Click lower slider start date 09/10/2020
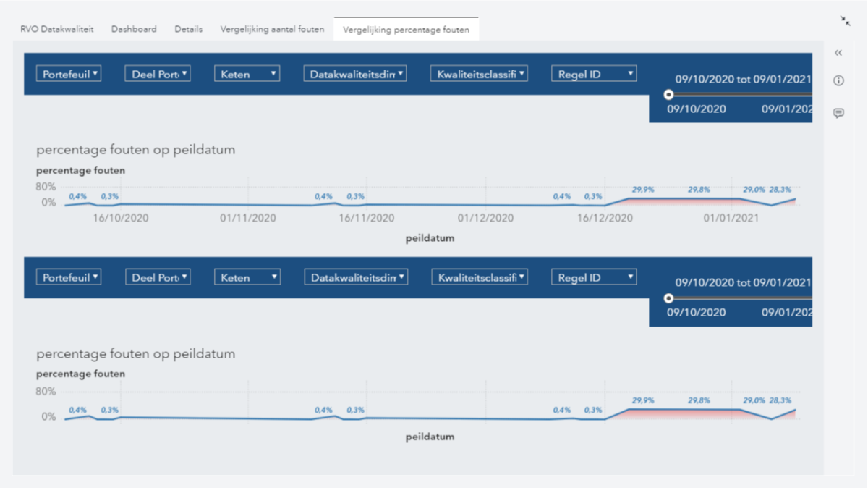The width and height of the screenshot is (868, 488). 696,313
